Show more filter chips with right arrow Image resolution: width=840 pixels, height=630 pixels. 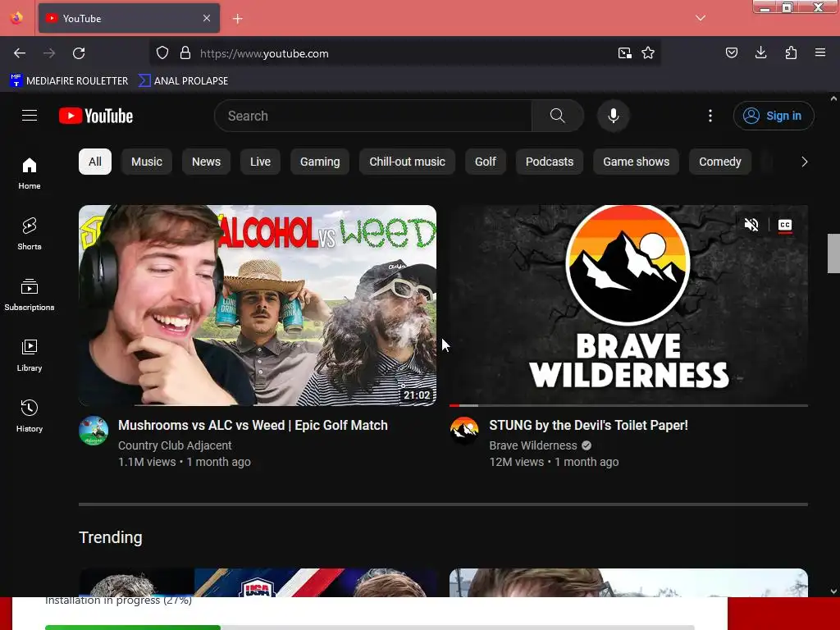click(804, 162)
